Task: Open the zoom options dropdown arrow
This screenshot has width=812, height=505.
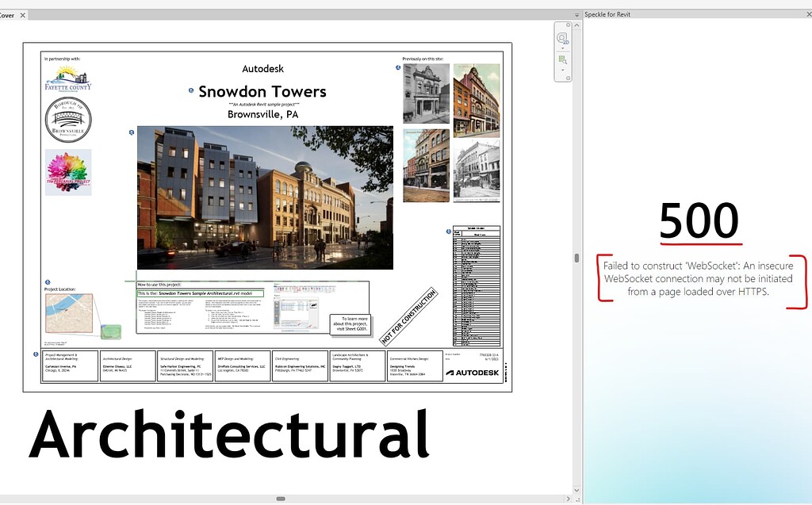Action: click(x=562, y=71)
